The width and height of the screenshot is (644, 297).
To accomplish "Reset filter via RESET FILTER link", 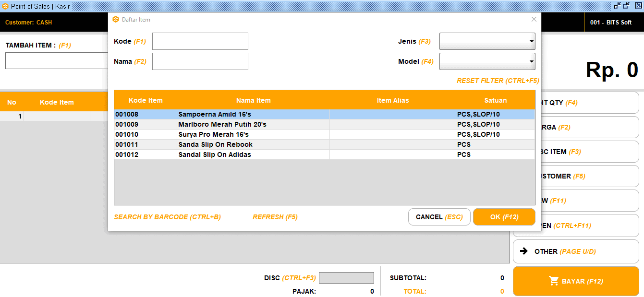I will pos(498,81).
